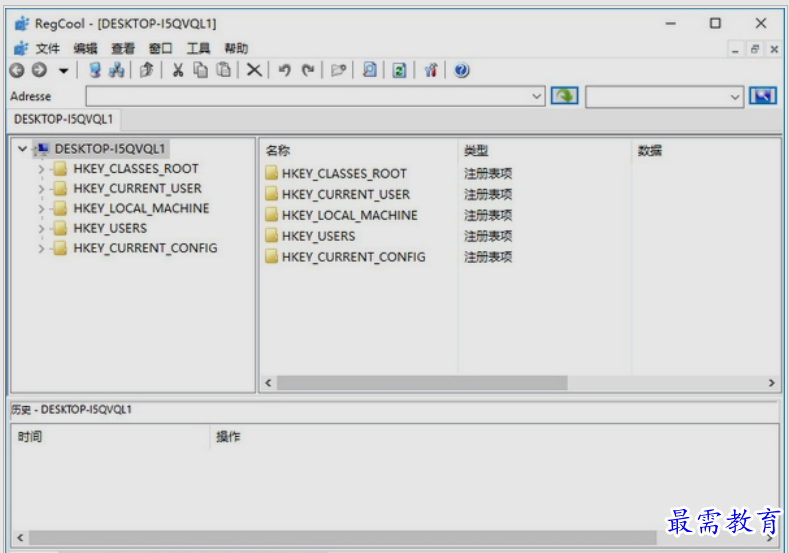Click the blue search button at right
Screen dimensions: 789x553
(763, 96)
